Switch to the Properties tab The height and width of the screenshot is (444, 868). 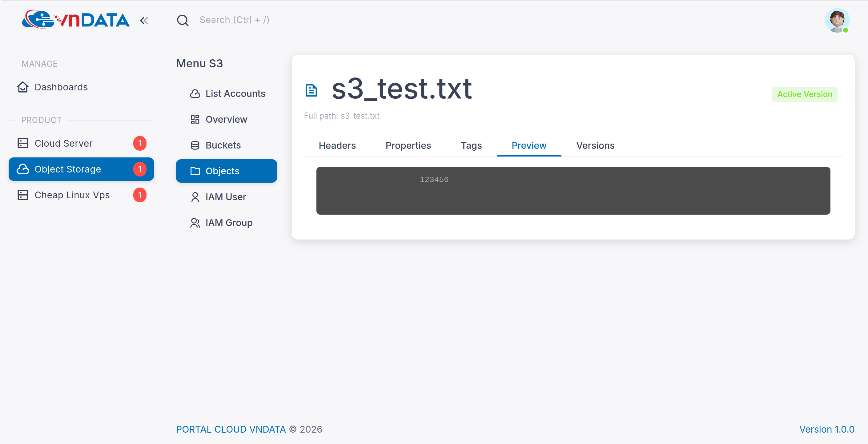408,145
